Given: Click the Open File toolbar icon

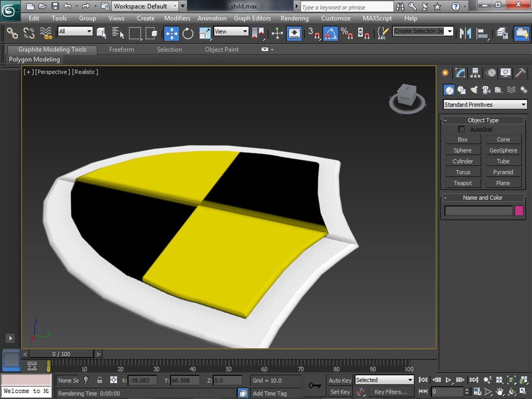Looking at the screenshot, I should 42,6.
